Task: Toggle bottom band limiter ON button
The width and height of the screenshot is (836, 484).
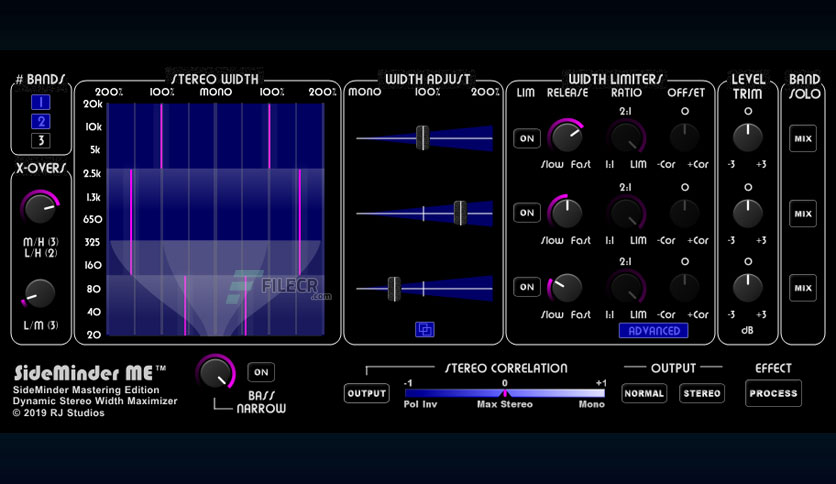Action: pyautogui.click(x=527, y=287)
